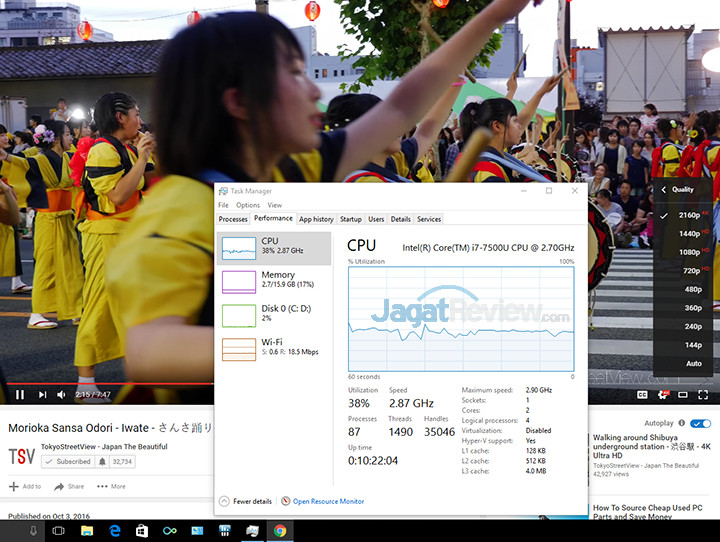Click the video progress bar

pyautogui.click(x=300, y=382)
